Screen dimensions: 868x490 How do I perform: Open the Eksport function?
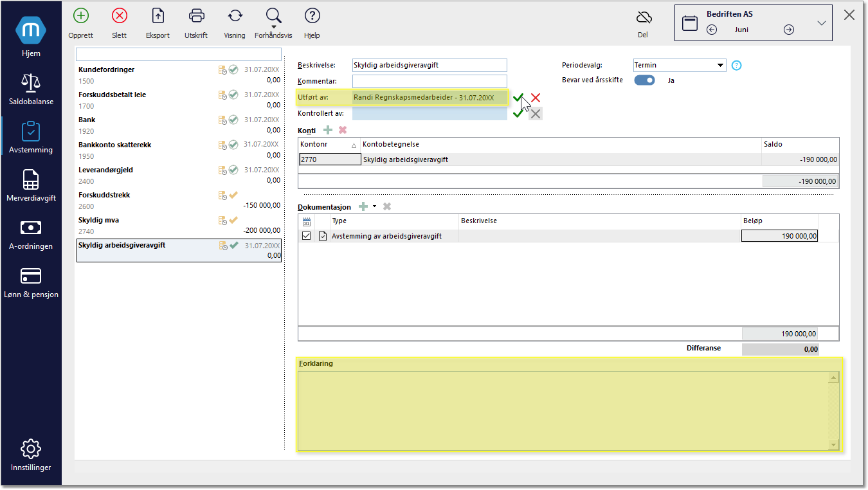point(158,23)
